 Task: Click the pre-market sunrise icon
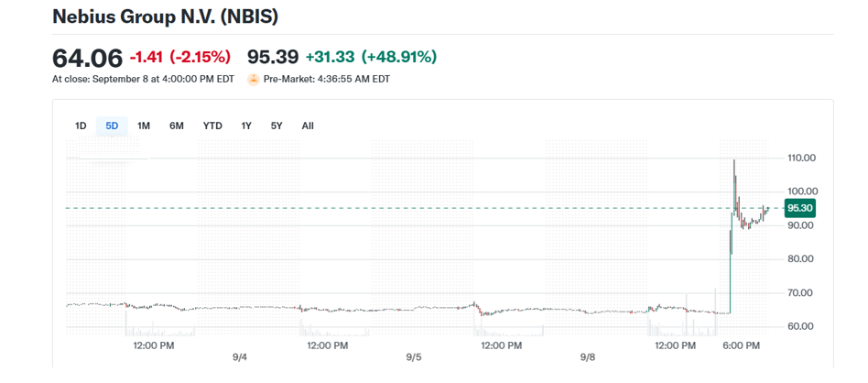point(253,80)
